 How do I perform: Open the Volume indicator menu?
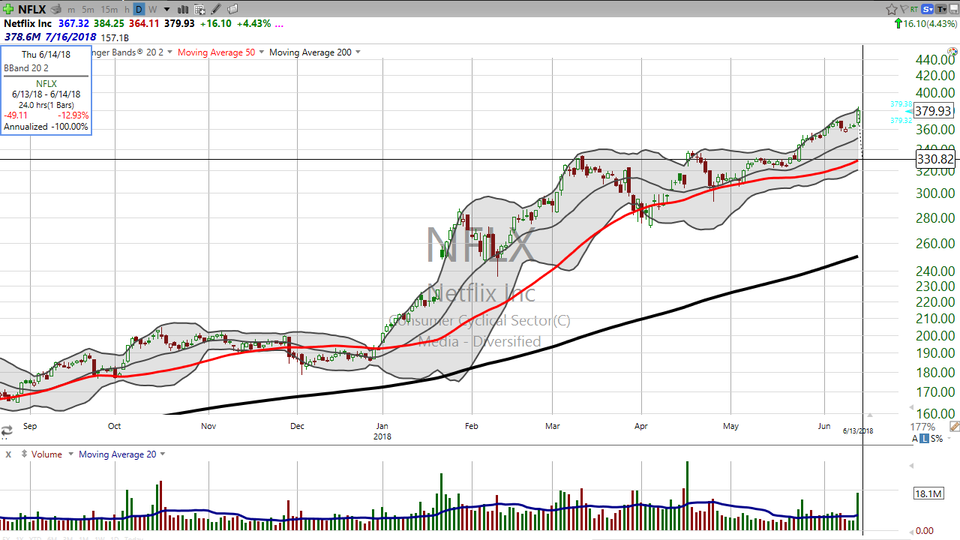click(x=45, y=454)
